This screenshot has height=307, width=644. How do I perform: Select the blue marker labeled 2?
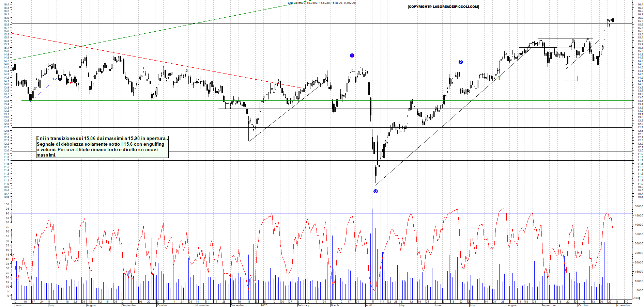coord(461,62)
